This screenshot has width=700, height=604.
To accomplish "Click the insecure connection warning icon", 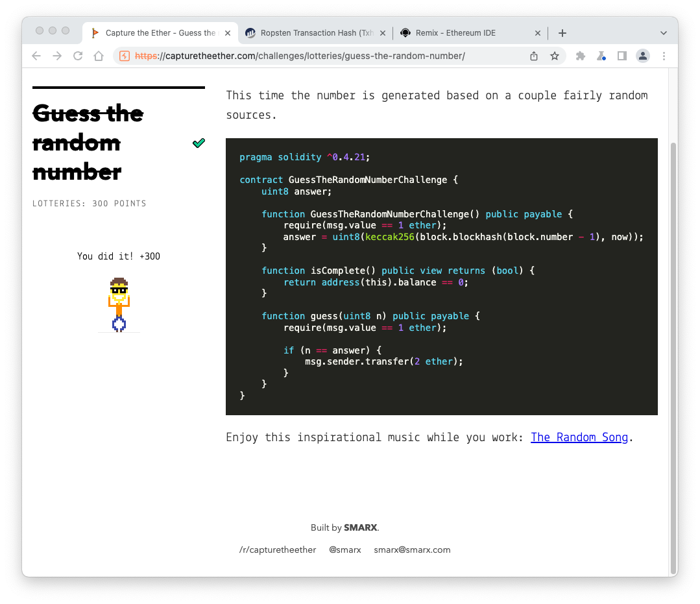I will 125,56.
